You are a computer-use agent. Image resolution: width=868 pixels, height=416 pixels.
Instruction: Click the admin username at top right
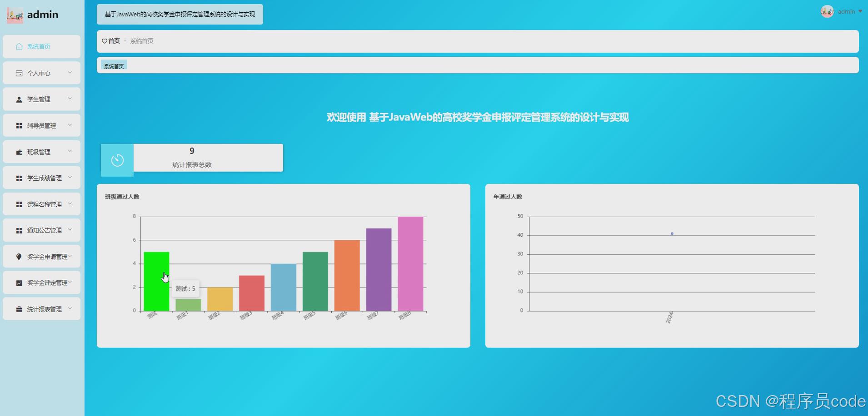pyautogui.click(x=846, y=11)
